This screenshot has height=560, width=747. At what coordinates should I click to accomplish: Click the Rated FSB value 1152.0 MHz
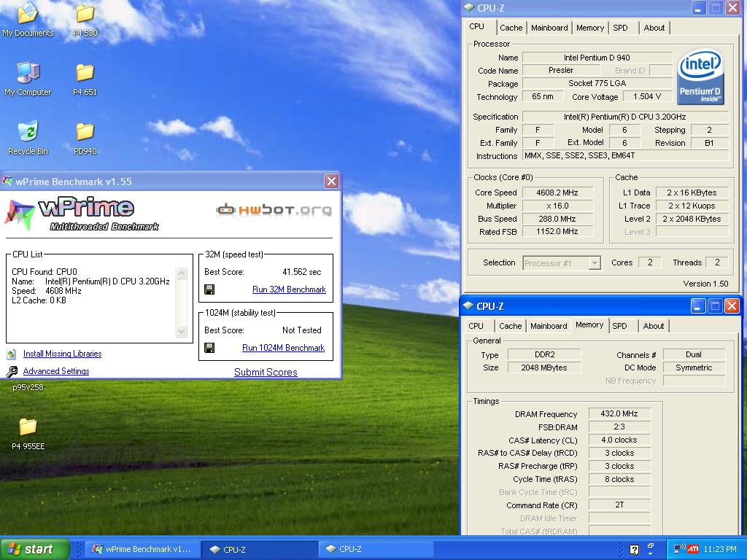pyautogui.click(x=557, y=231)
